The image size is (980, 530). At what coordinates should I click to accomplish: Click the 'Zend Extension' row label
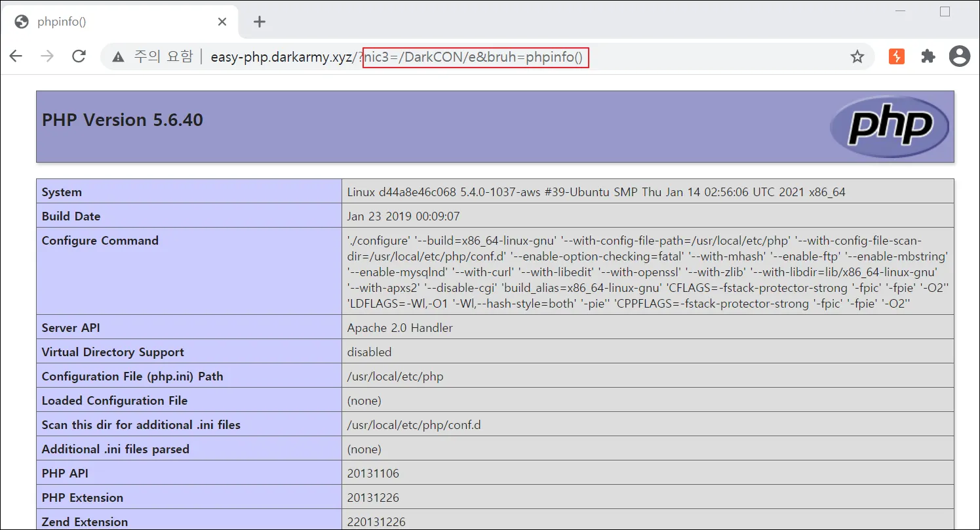pyautogui.click(x=85, y=522)
